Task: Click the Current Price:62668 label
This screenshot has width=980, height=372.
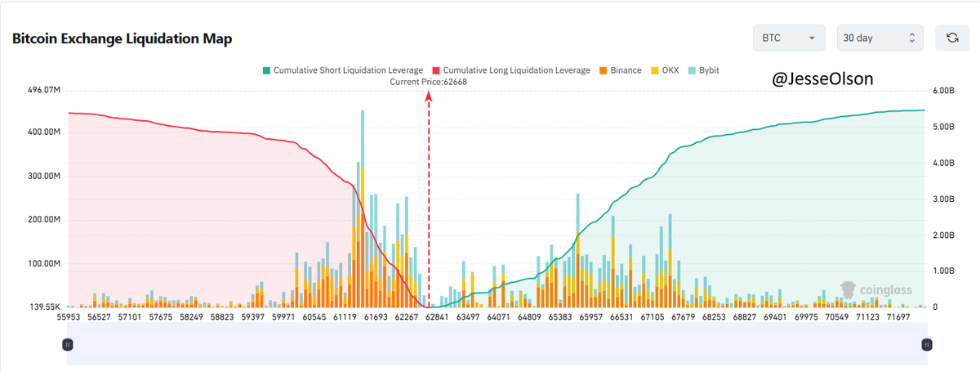Action: click(x=429, y=82)
